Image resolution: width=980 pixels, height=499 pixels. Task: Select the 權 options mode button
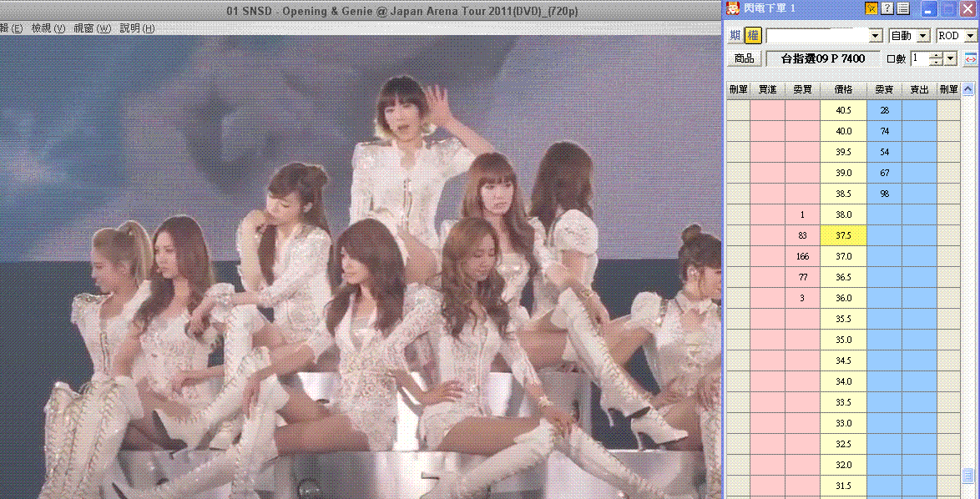[753, 36]
